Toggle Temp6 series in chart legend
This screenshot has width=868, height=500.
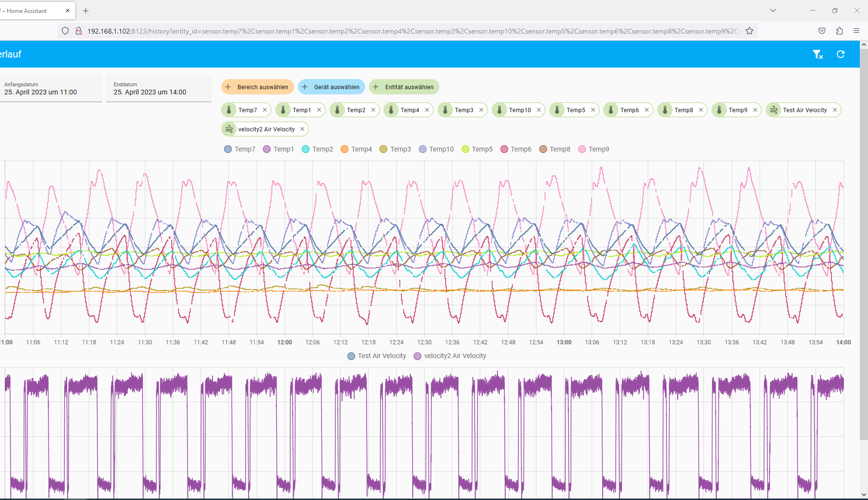coord(516,149)
